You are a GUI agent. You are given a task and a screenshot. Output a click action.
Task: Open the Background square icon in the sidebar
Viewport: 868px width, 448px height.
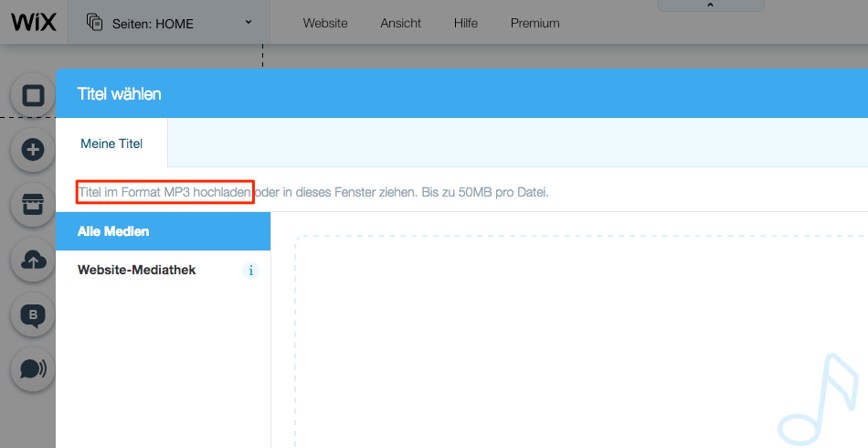[34, 96]
